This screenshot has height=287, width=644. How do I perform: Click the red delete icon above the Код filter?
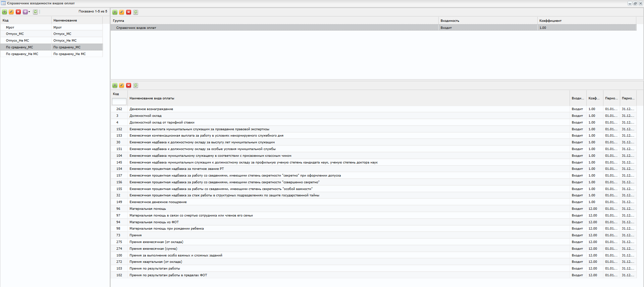[128, 85]
